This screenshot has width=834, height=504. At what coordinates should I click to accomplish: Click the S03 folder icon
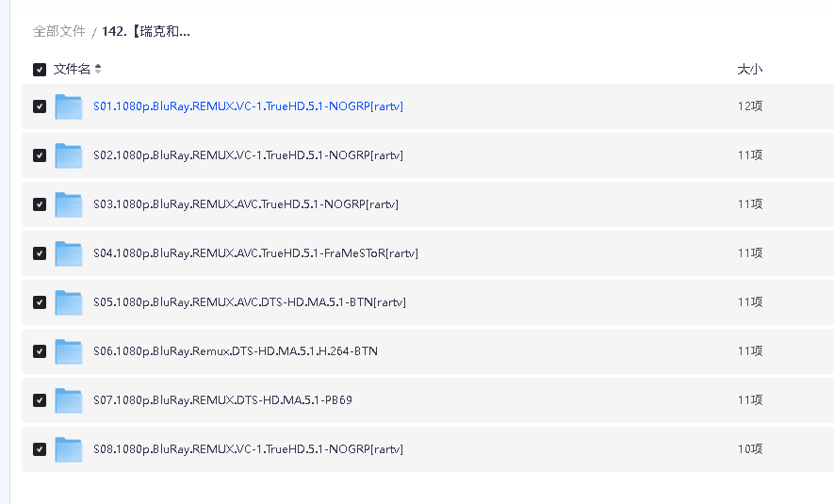click(x=68, y=204)
